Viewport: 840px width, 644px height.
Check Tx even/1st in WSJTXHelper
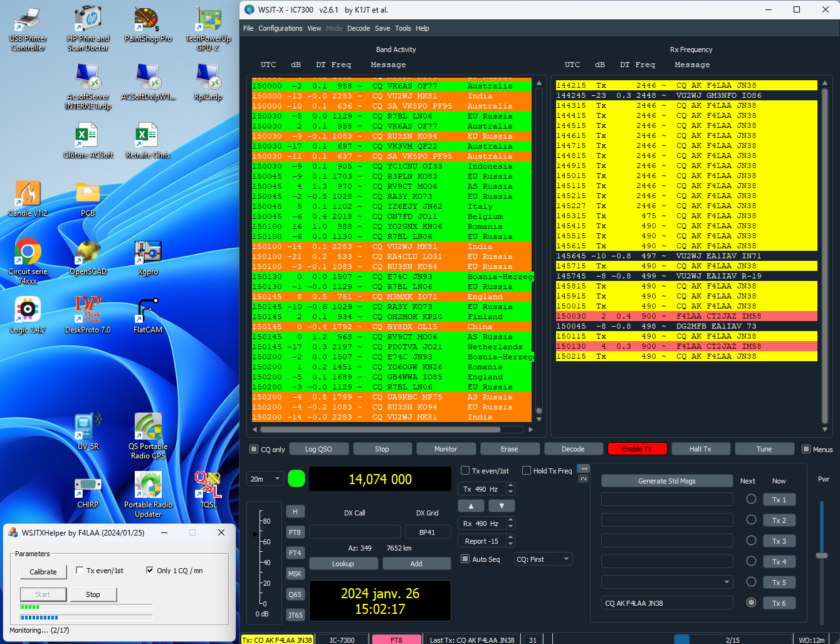point(80,570)
